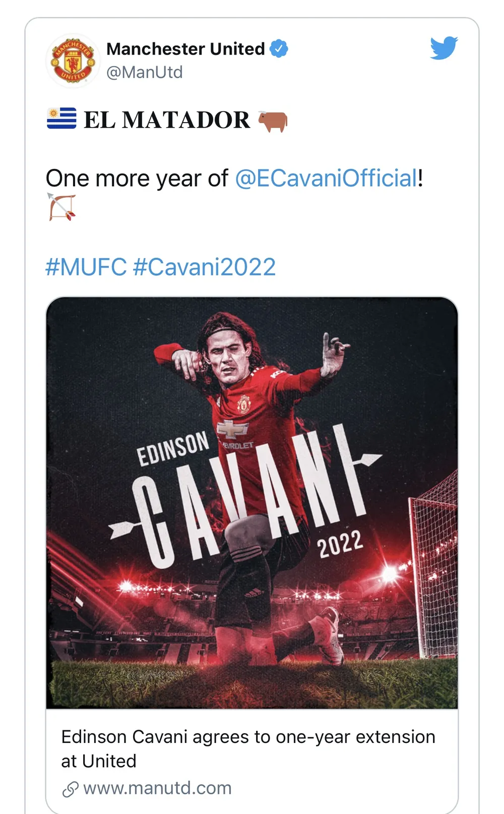Click the ox emoji after EL MATADOR
Image resolution: width=504 pixels, height=814 pixels.
tap(273, 121)
